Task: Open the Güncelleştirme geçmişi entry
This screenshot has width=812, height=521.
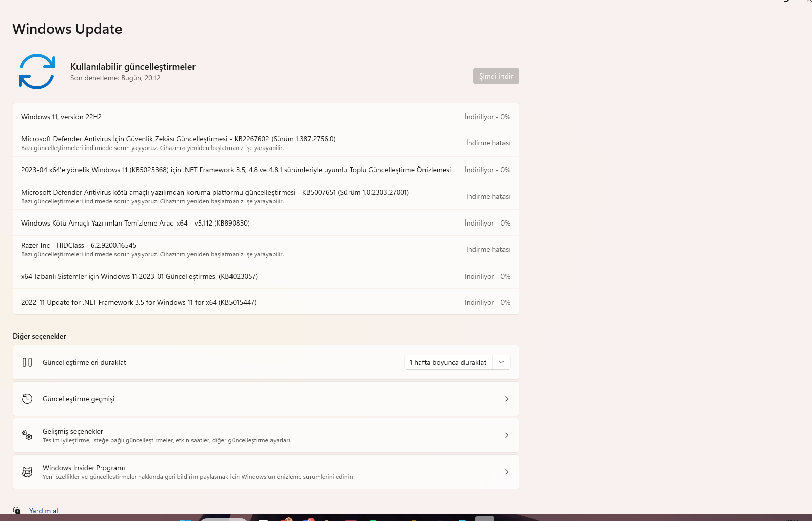Action: pyautogui.click(x=266, y=399)
